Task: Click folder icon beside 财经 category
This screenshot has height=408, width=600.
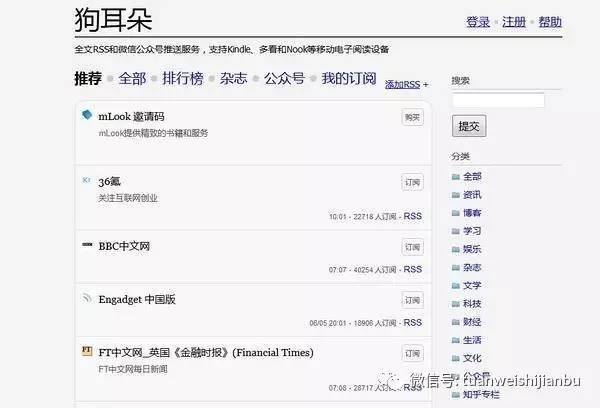Action: tap(455, 322)
